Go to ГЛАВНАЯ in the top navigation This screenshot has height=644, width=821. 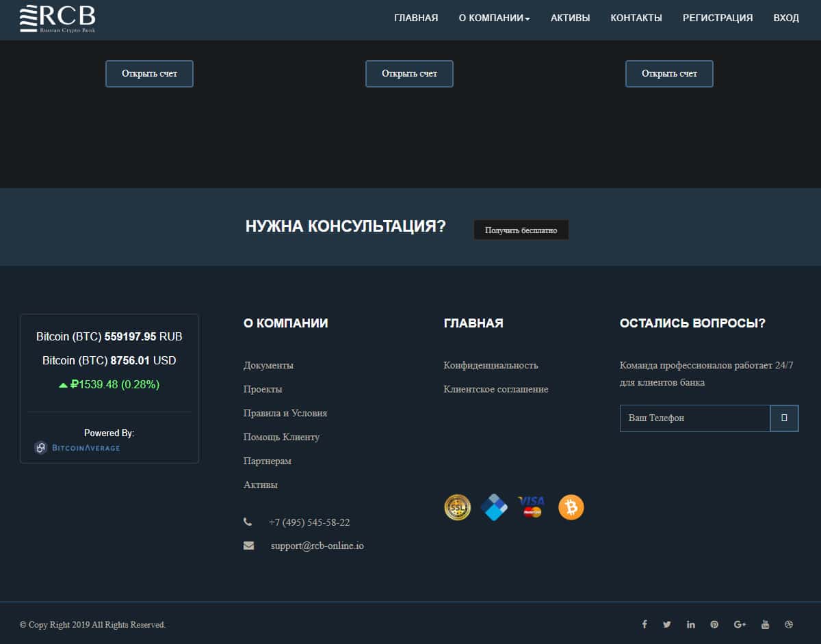[x=416, y=18]
